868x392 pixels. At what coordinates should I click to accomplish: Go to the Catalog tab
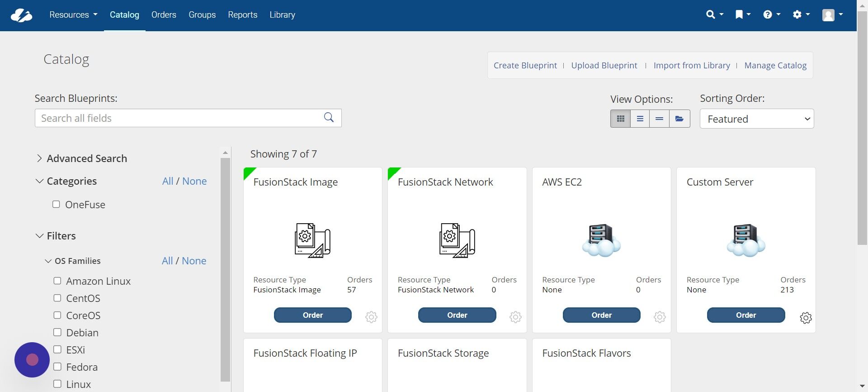tap(124, 15)
